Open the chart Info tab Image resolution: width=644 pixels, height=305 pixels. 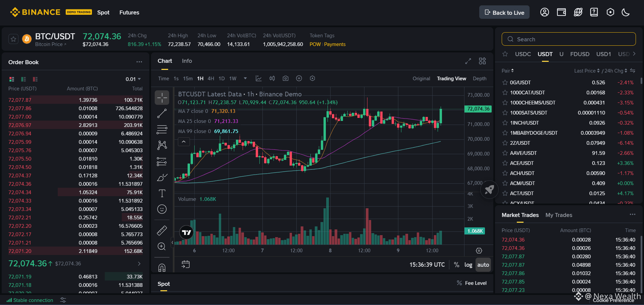[x=187, y=61]
